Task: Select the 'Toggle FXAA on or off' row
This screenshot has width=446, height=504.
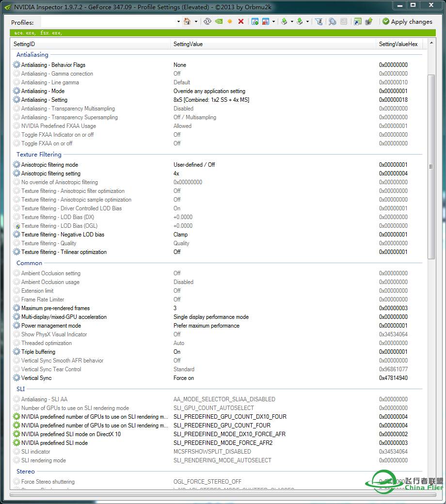Action: coord(217,143)
